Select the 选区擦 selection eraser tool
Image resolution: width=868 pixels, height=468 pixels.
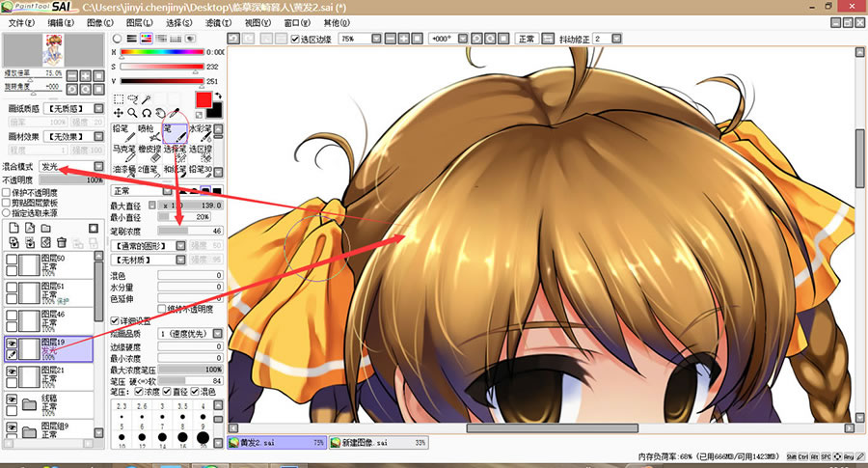click(x=201, y=153)
